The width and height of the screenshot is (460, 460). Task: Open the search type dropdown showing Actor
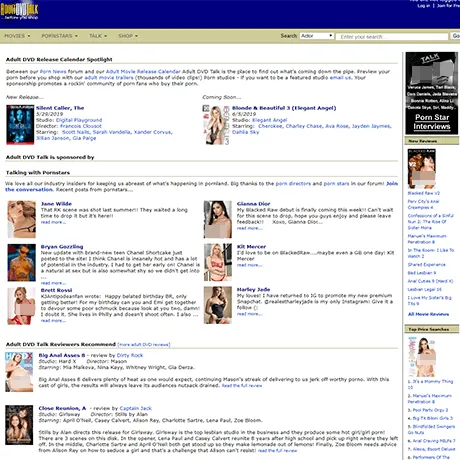(317, 36)
